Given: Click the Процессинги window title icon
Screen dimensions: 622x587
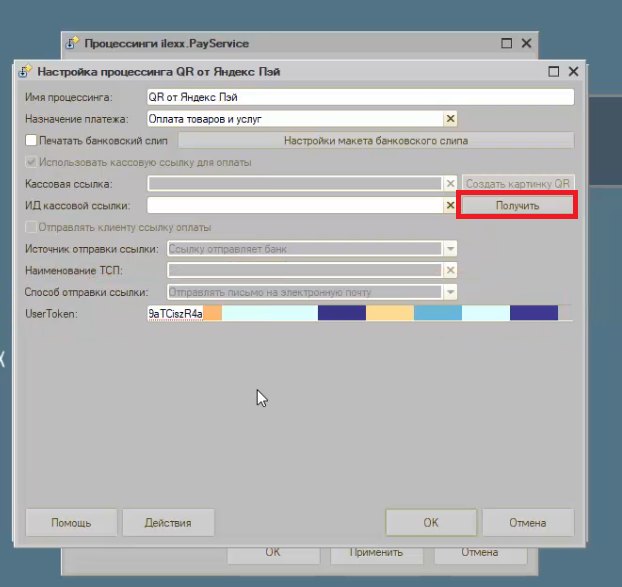Looking at the screenshot, I should pyautogui.click(x=72, y=42).
